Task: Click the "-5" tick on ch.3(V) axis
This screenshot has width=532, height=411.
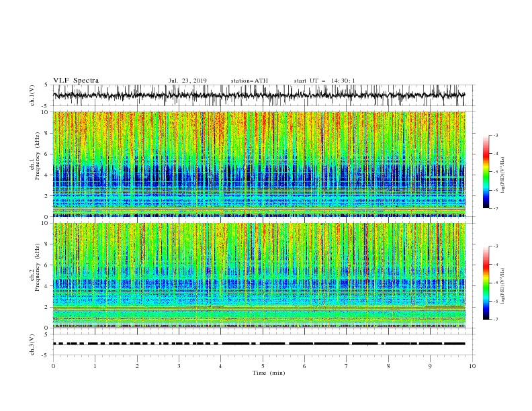Action: point(46,355)
